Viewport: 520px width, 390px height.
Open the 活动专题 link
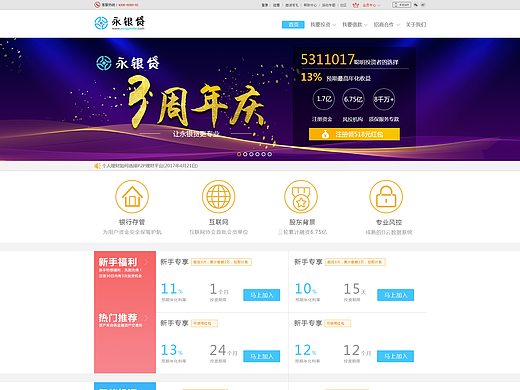[x=329, y=5]
